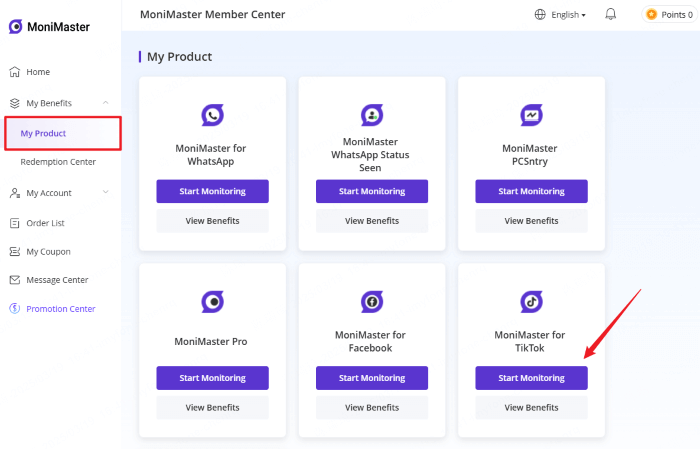Open Promotion Center link

(61, 309)
